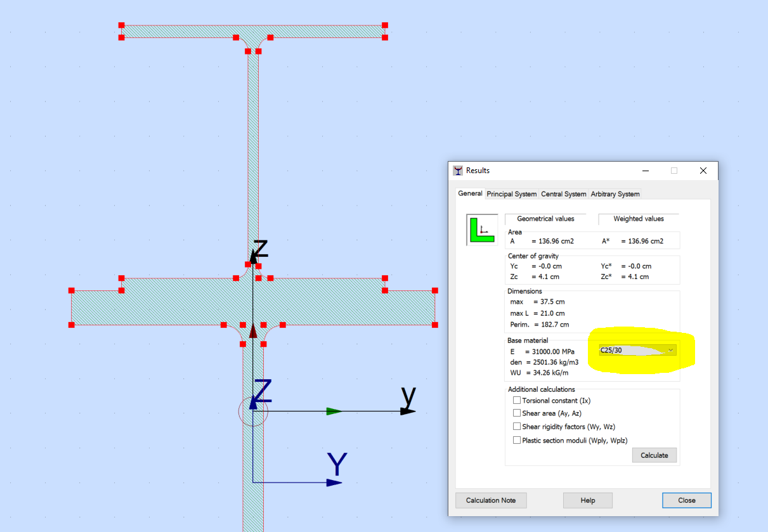768x532 pixels.
Task: Click the Results window title-bar application icon
Action: click(458, 170)
